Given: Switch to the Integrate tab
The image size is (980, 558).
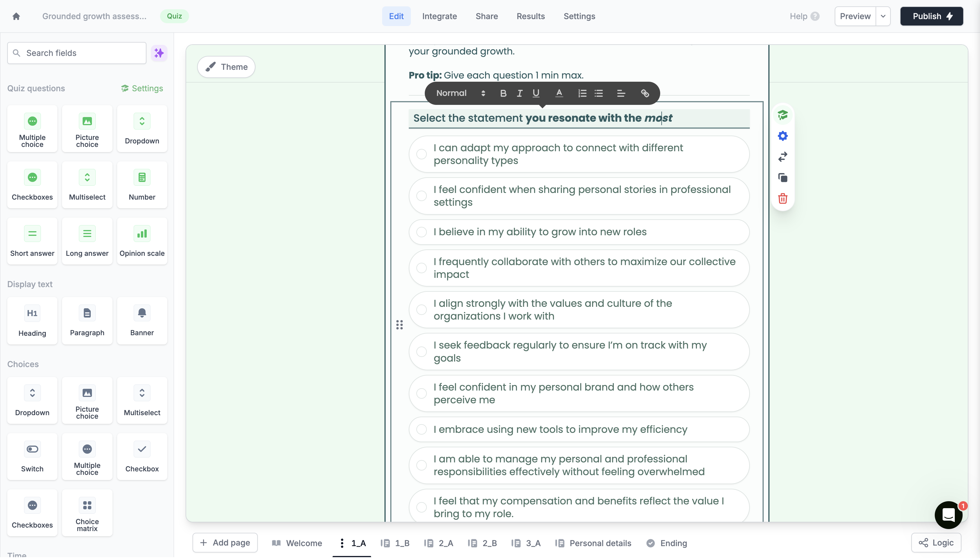Looking at the screenshot, I should (439, 16).
